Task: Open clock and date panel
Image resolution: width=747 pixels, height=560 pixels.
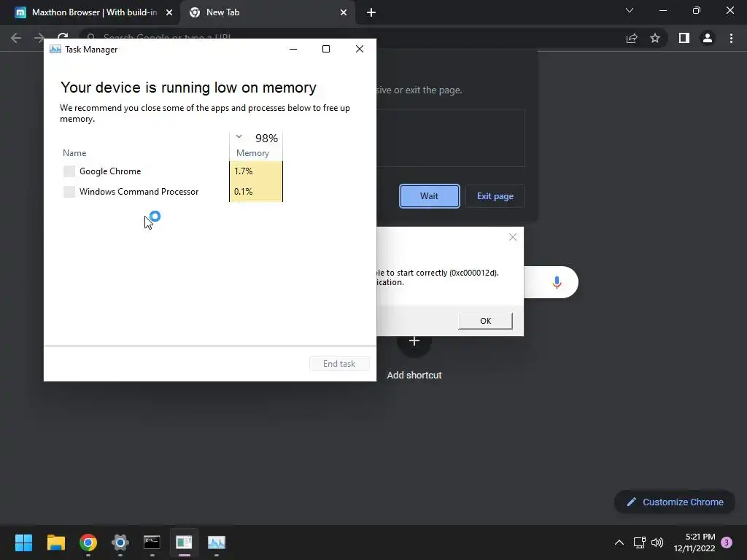Action: click(x=694, y=542)
